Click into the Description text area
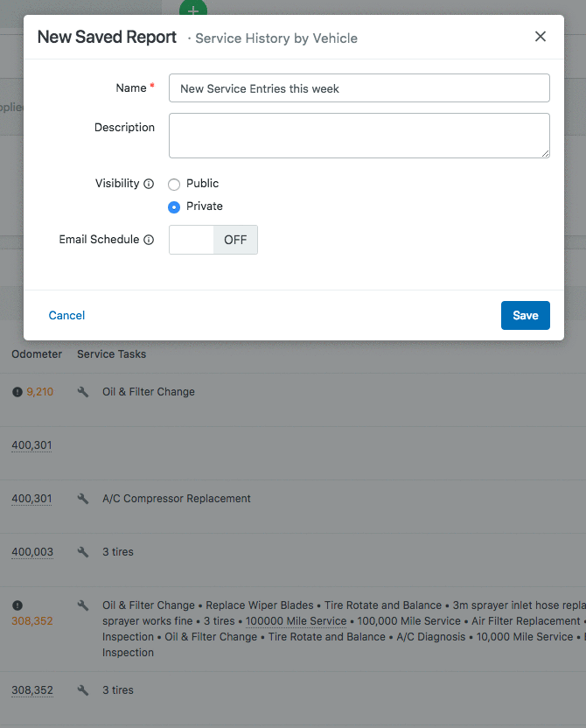Image resolution: width=586 pixels, height=728 pixels. (x=359, y=136)
